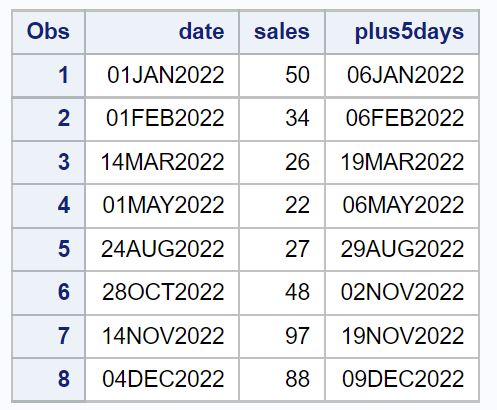Click sales value 22
This screenshot has height=410, width=497.
[282, 206]
